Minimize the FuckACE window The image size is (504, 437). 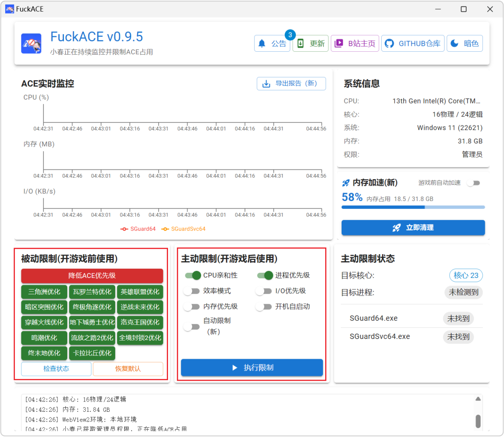tap(438, 9)
